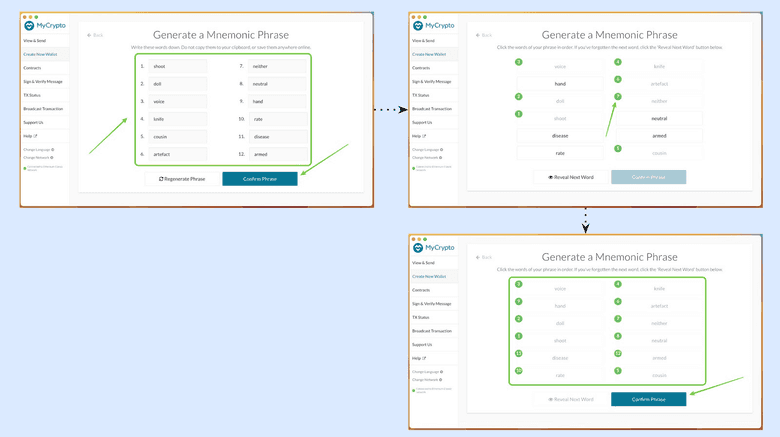780x437 pixels.
Task: Open Change Network in the window showing Regenerate Phrase
Action: click(36, 157)
